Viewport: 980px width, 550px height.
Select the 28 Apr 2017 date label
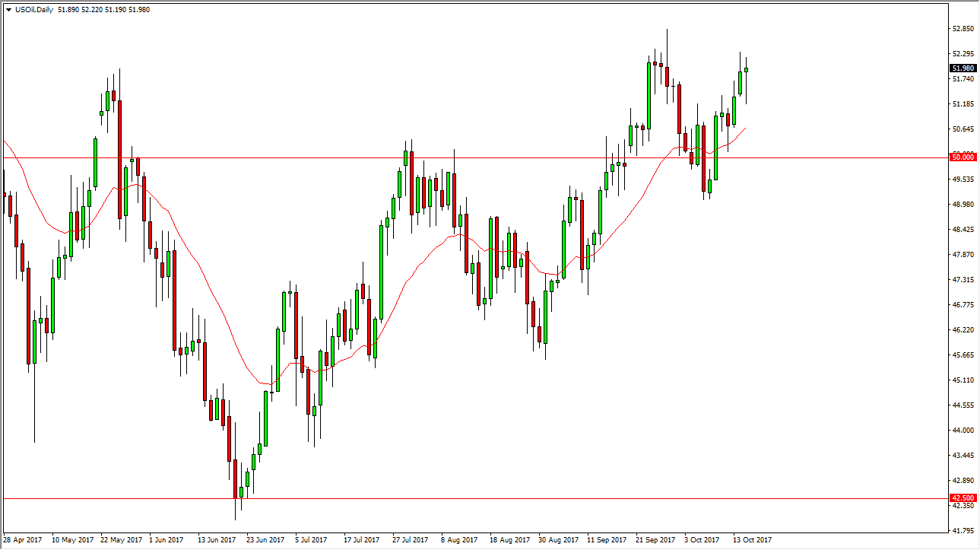pyautogui.click(x=23, y=539)
